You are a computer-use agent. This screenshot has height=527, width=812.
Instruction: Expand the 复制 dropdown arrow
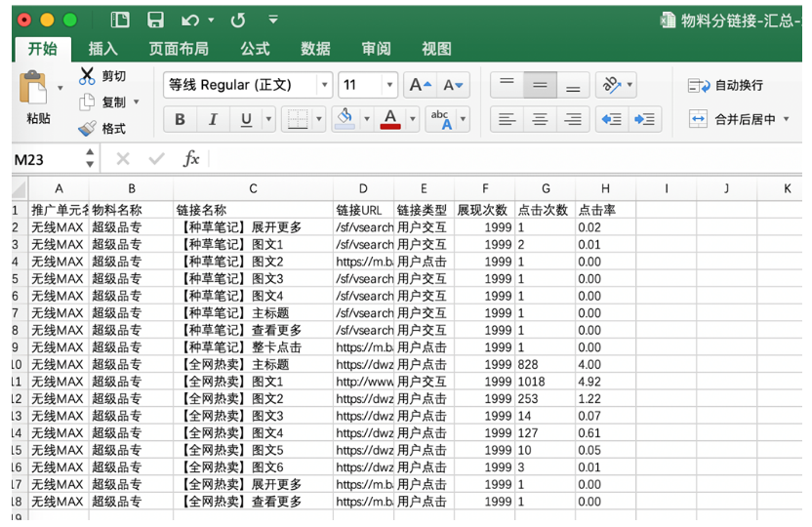coord(137,101)
